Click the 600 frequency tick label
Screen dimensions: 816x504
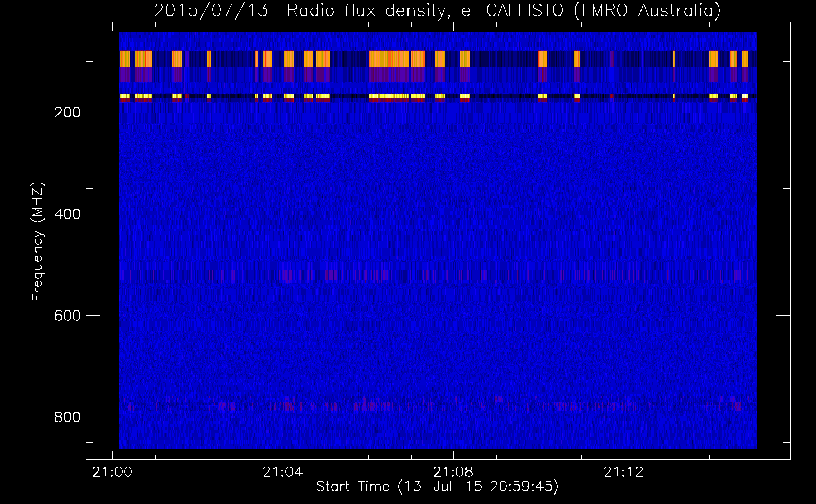click(x=67, y=316)
